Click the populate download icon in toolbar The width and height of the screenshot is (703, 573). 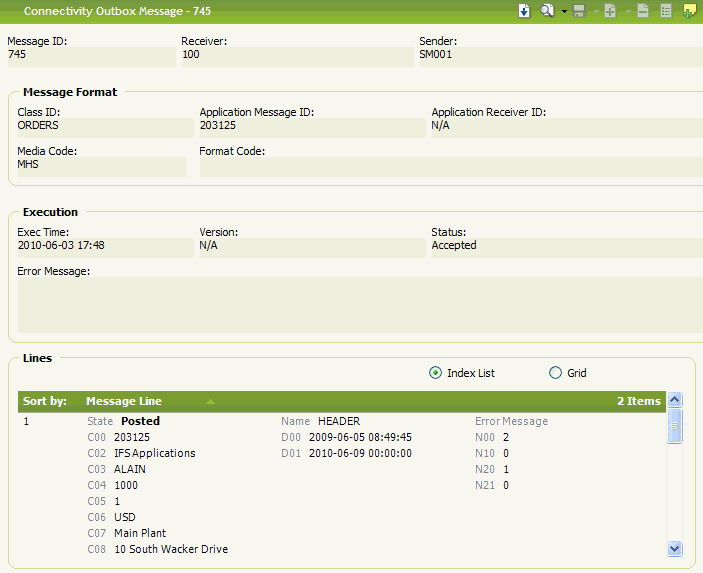[524, 11]
